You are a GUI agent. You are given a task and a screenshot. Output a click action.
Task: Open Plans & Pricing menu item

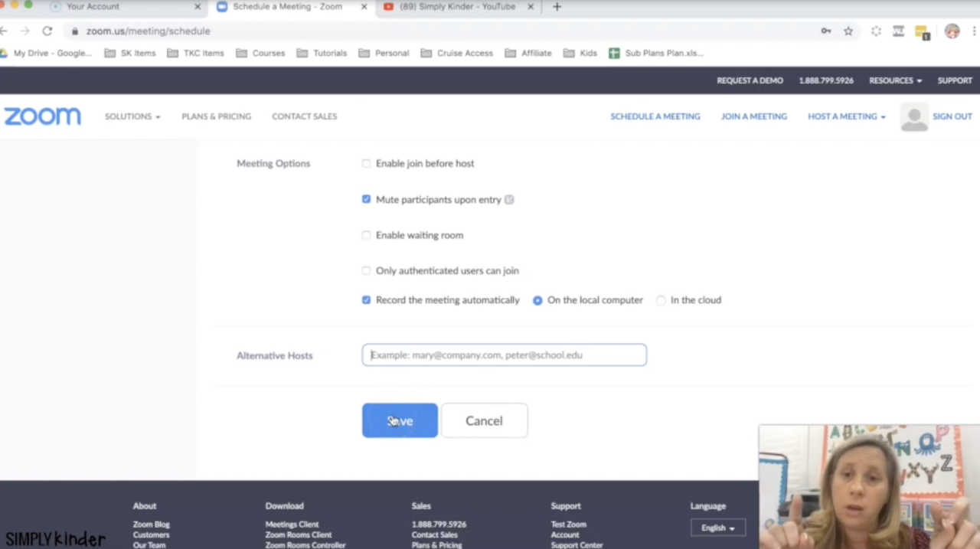216,116
